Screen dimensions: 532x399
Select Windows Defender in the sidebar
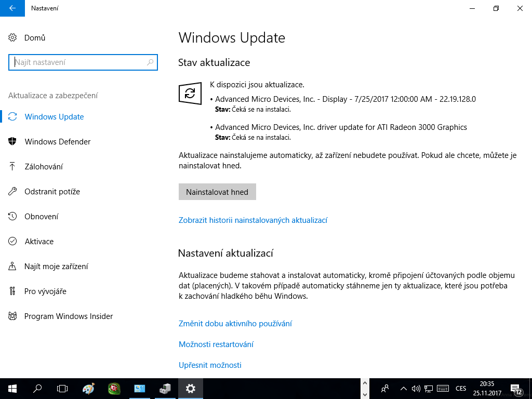[57, 141]
